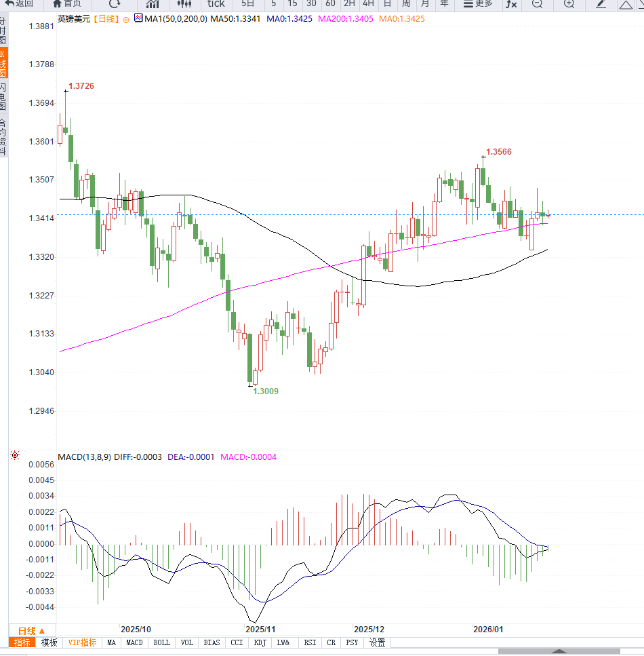Choose the KDJ indicator
644x656 pixels.
coord(260,642)
